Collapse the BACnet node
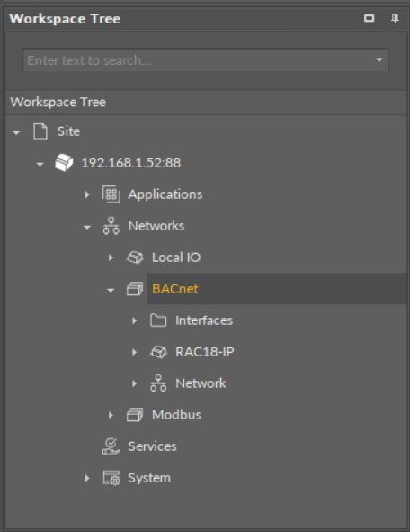Viewport: 410px width, 532px height. click(x=111, y=290)
